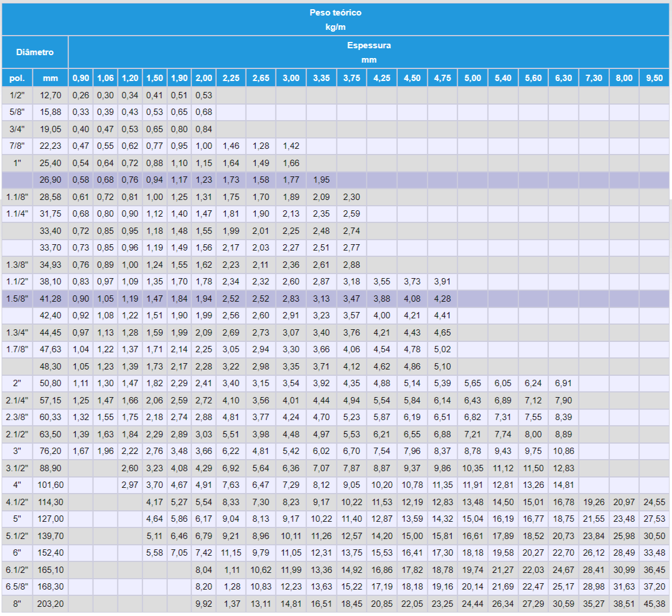Select the 2,97 weight in the 4" row
The image size is (672, 616).
pos(130,485)
